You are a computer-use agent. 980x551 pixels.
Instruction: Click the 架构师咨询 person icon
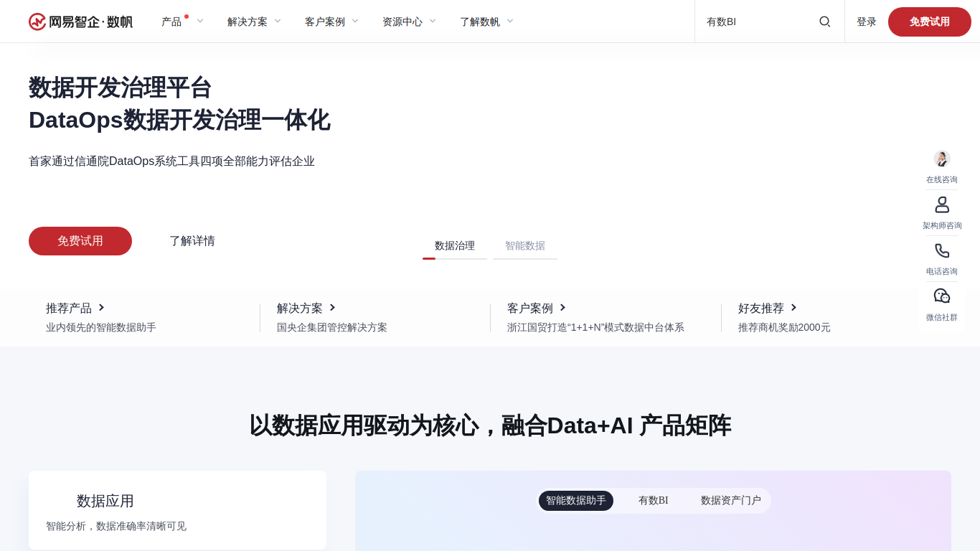click(942, 205)
